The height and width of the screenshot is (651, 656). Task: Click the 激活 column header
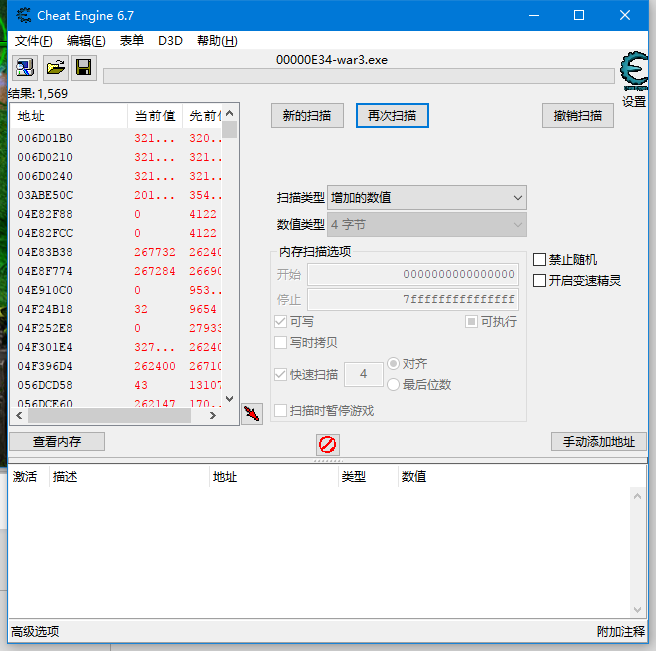click(x=25, y=477)
